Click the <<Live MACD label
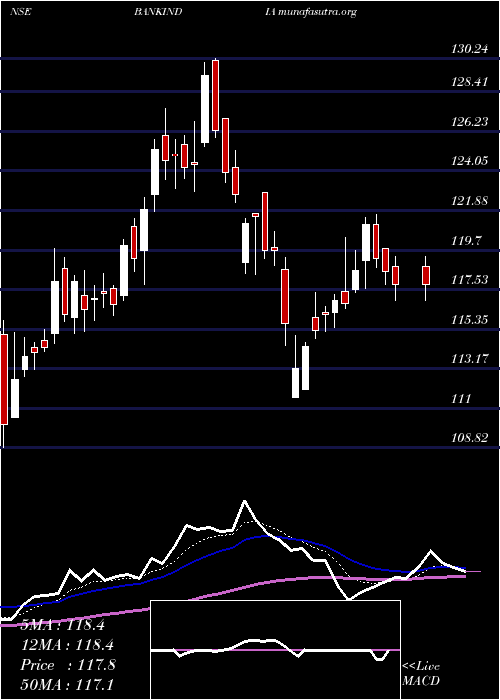This screenshot has width=500, height=700. 421,673
